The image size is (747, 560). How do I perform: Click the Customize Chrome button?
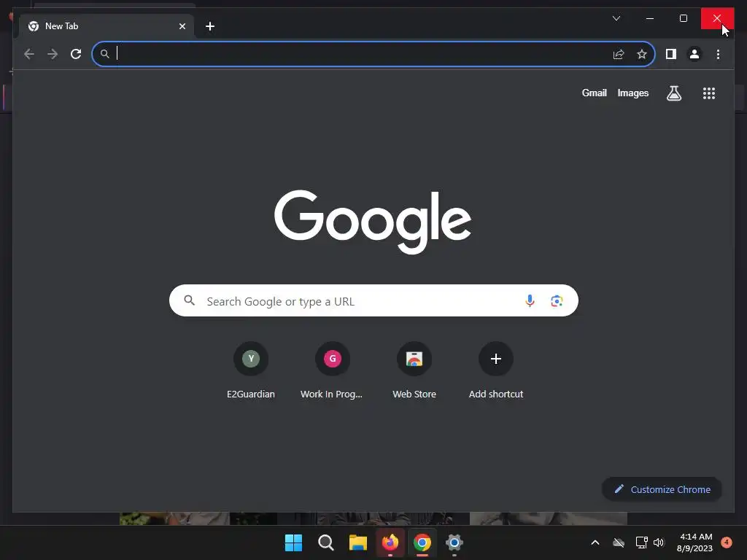[x=662, y=489]
